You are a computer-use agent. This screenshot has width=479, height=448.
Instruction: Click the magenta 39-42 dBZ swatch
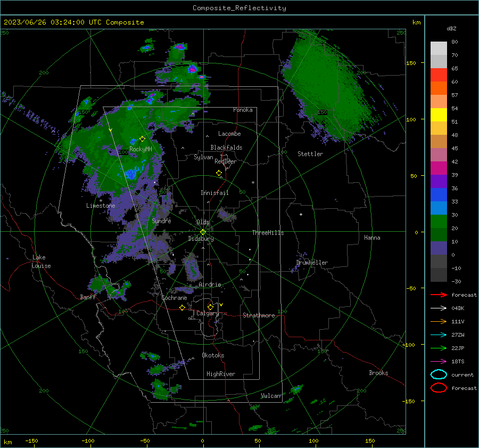coord(439,168)
